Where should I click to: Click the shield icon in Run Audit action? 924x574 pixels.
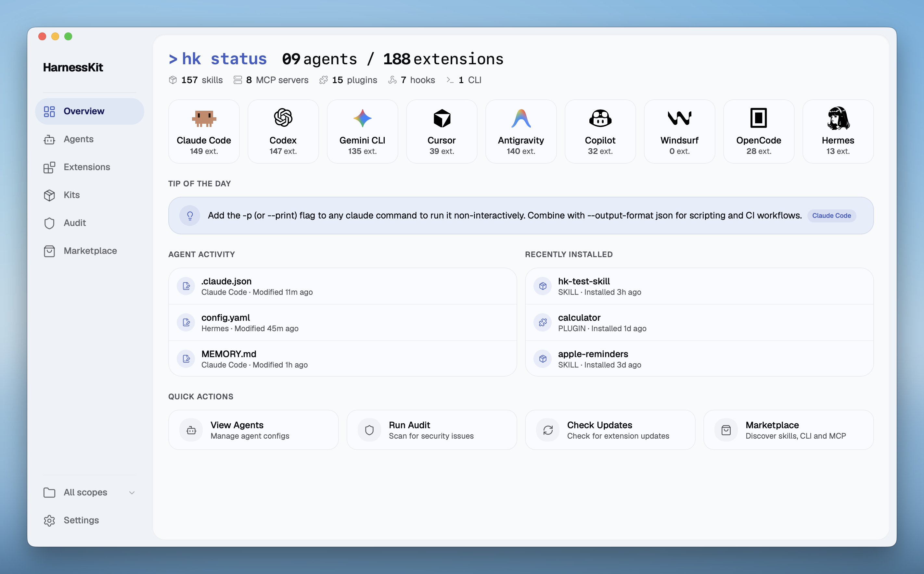(369, 430)
